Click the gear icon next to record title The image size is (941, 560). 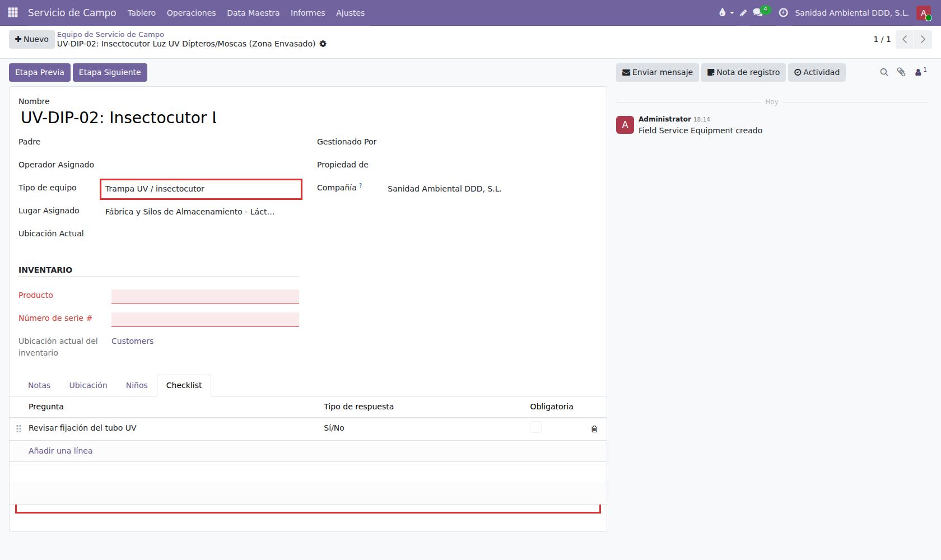tap(323, 44)
